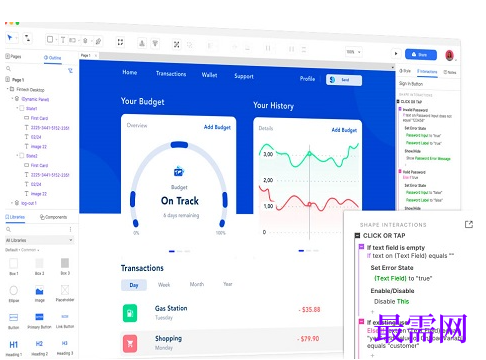Switch to the Interactions tab

427,72
